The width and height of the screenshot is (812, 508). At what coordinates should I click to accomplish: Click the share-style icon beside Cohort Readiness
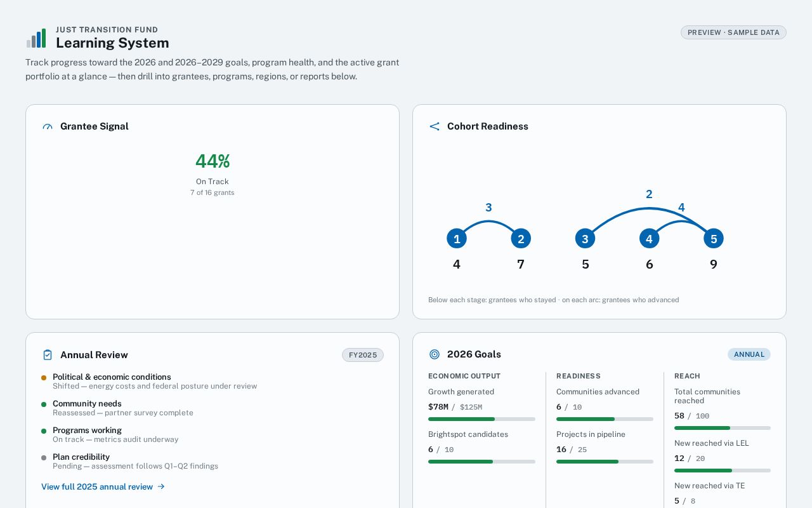[x=435, y=126]
